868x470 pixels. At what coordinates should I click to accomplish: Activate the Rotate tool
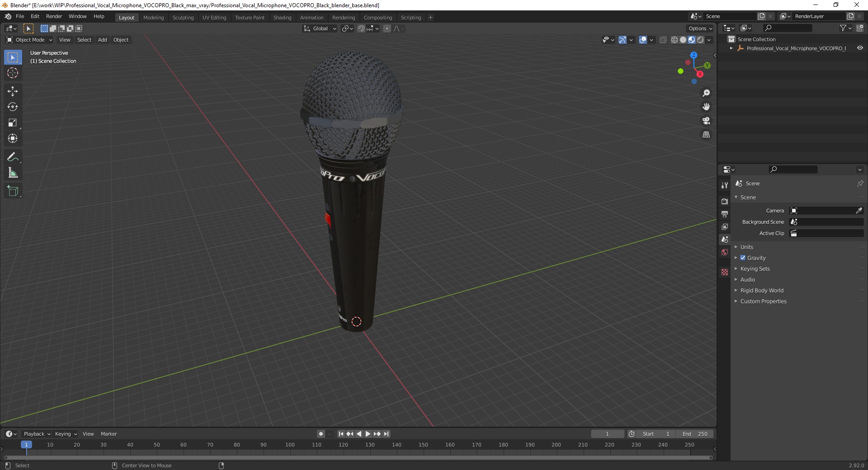[13, 107]
